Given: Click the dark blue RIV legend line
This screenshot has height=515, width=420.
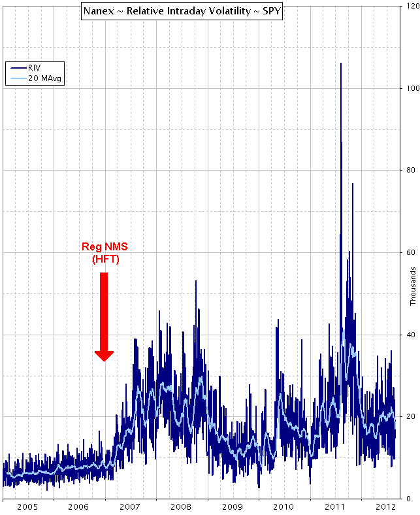Looking at the screenshot, I should click(19, 68).
